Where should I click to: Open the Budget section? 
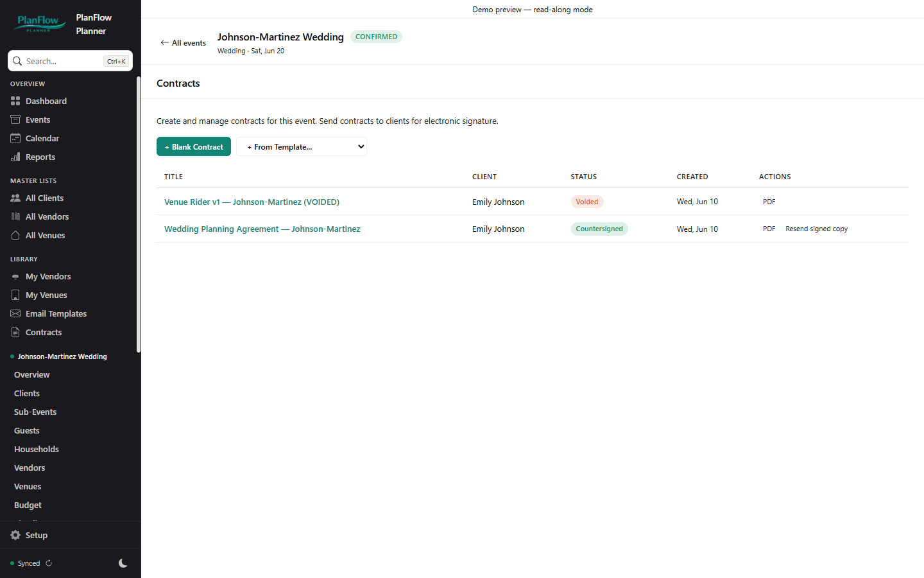(28, 505)
